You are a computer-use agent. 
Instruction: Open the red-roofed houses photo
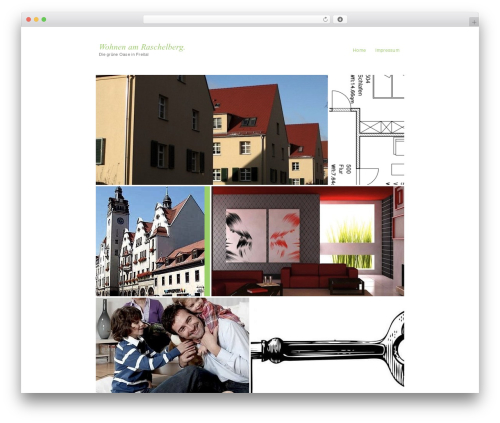[x=212, y=130]
